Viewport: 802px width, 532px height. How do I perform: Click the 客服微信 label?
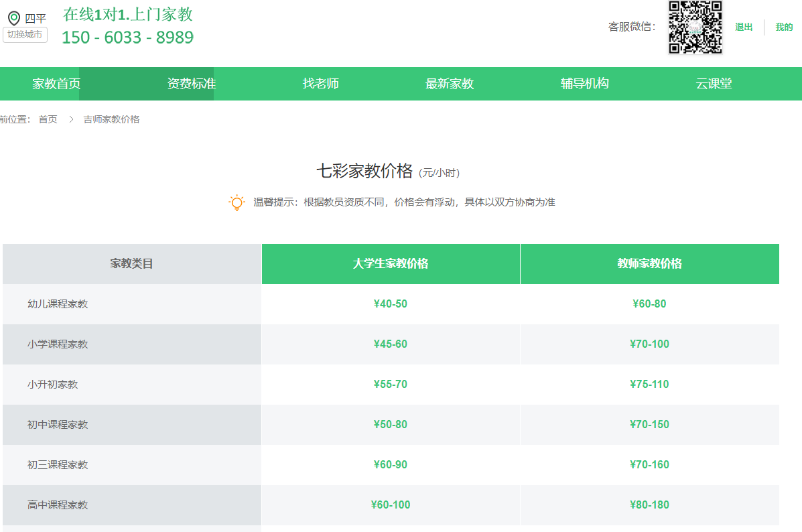point(632,27)
